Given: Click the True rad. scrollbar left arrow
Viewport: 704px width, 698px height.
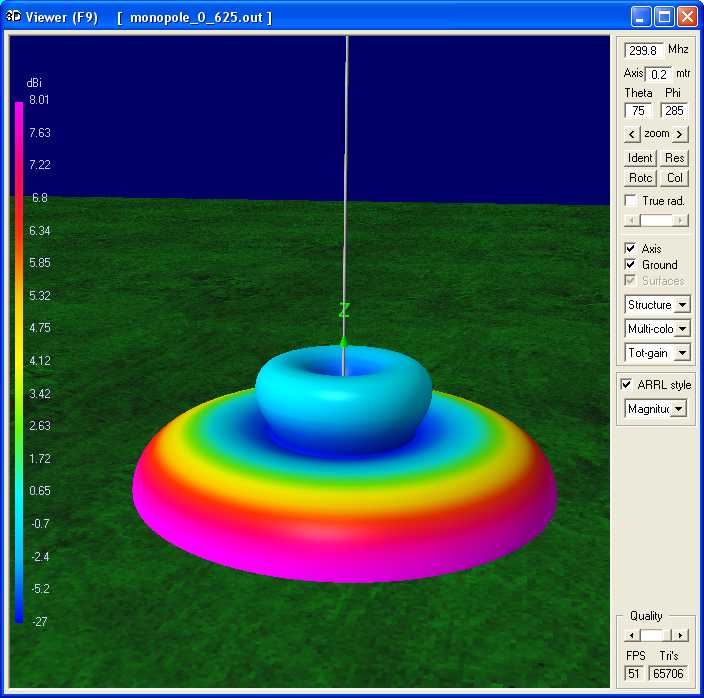Looking at the screenshot, I should [x=630, y=220].
